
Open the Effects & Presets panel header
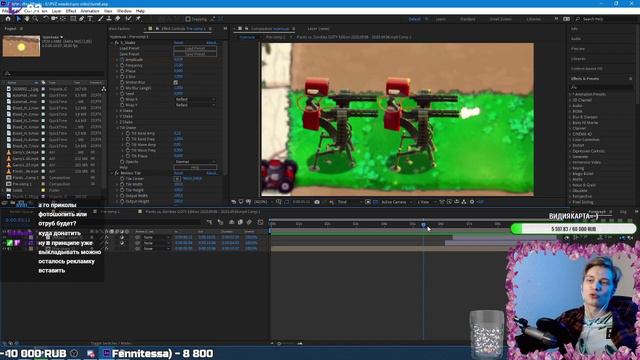pos(585,78)
